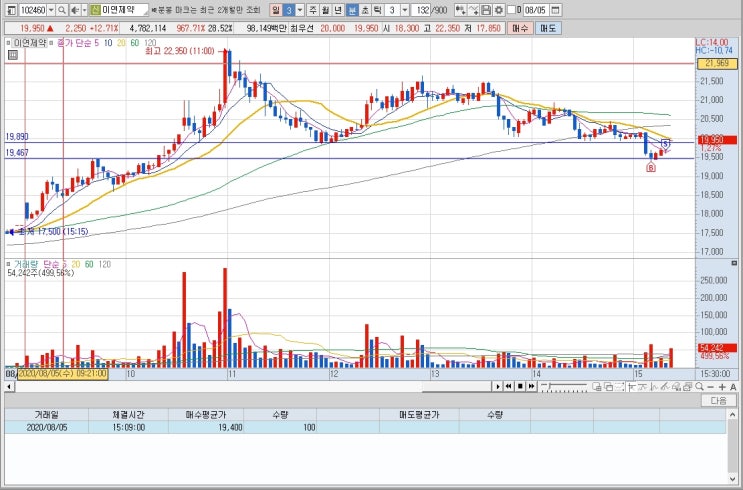Click the fast-forward playback button
This screenshot has width=743, height=490.
532,387
